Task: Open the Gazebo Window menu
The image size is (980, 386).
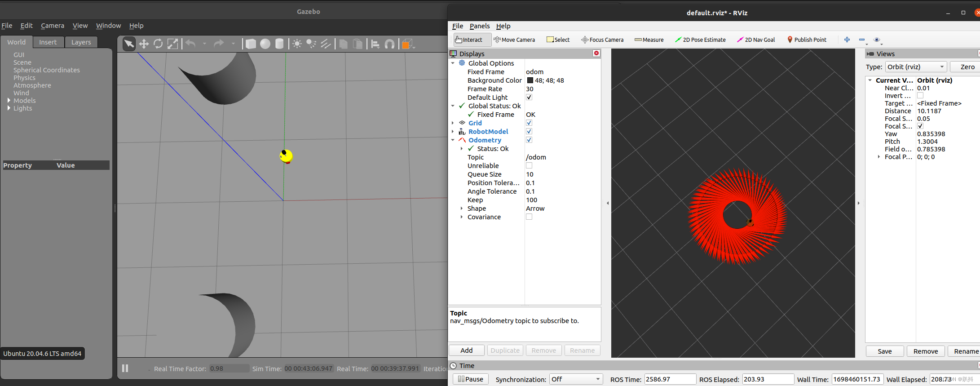Action: click(108, 26)
